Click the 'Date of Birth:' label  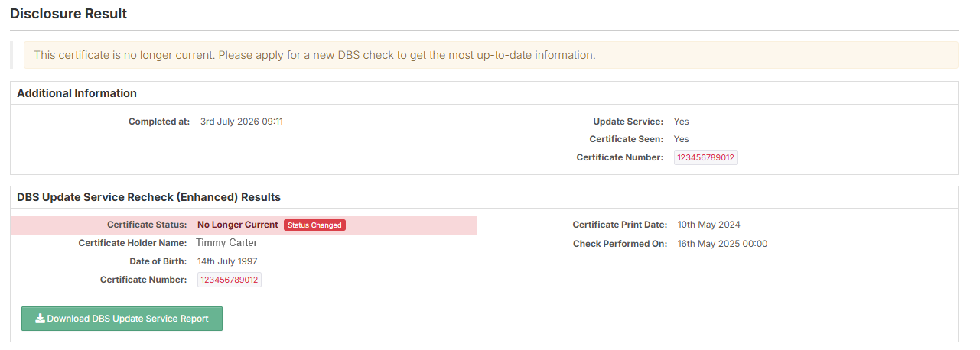pos(158,261)
